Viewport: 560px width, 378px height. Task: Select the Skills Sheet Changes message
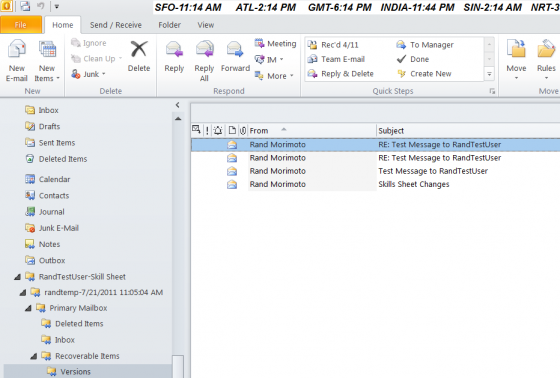point(375,184)
